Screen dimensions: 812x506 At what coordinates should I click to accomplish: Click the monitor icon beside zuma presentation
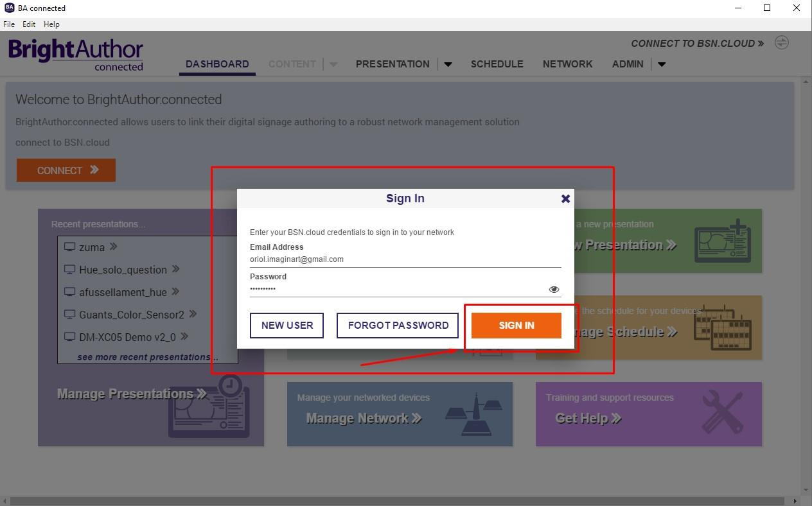pos(70,247)
